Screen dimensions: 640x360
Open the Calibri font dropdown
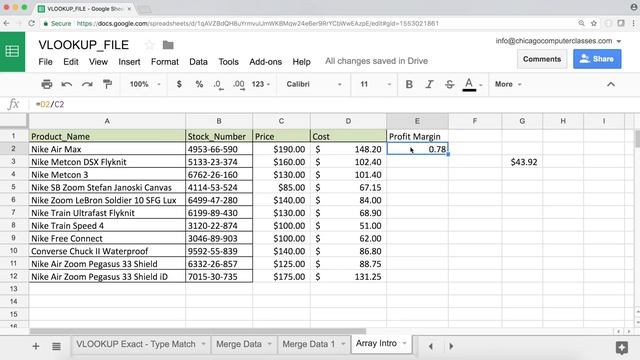tap(313, 84)
